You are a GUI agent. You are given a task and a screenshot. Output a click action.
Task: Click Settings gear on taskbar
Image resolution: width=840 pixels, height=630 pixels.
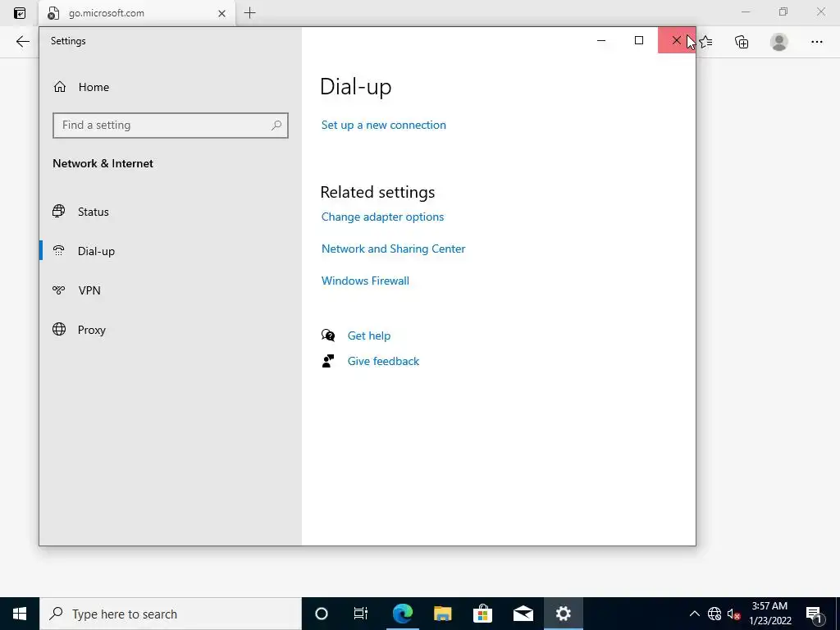563,614
